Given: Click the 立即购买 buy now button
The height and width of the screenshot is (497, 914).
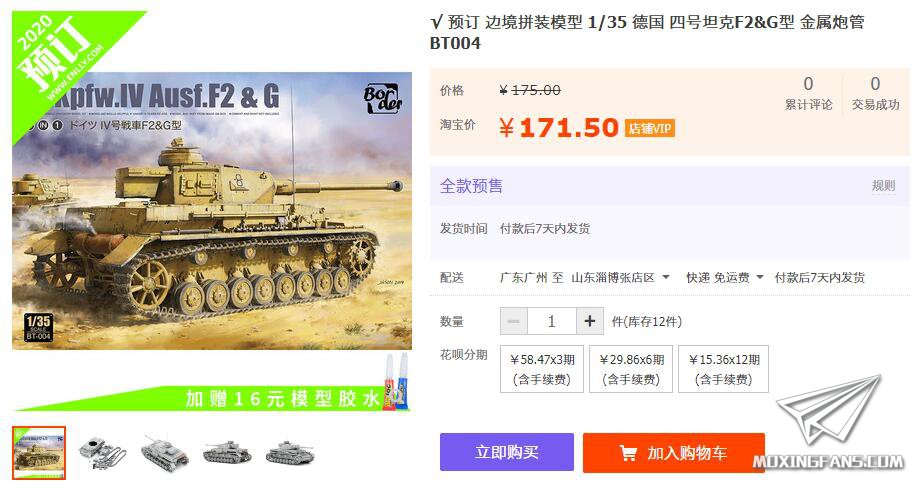Looking at the screenshot, I should 507,452.
